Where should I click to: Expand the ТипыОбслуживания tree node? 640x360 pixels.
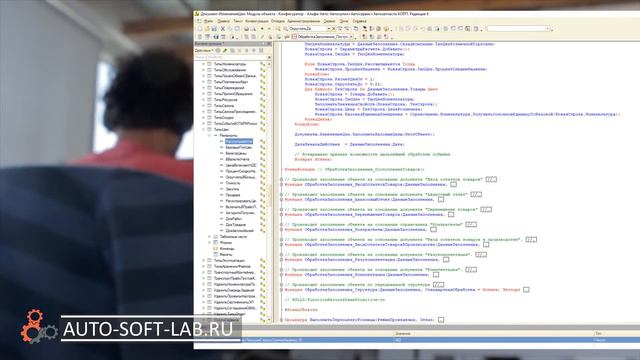click(203, 70)
